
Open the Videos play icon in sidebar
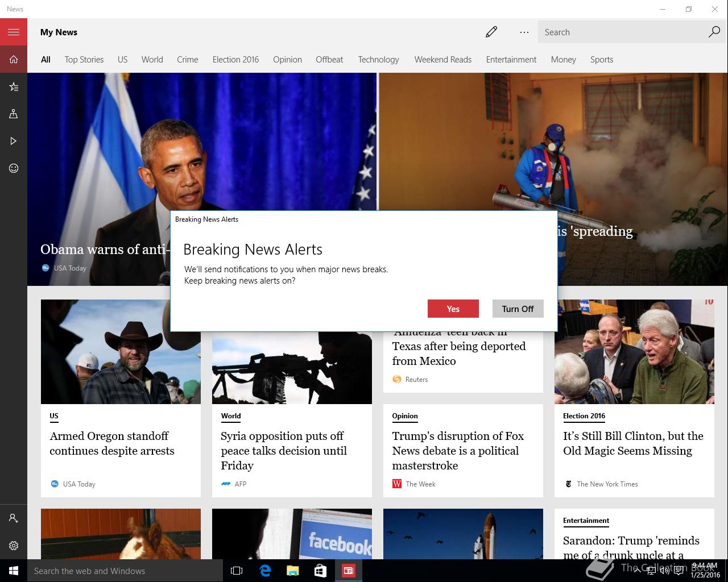coord(14,141)
